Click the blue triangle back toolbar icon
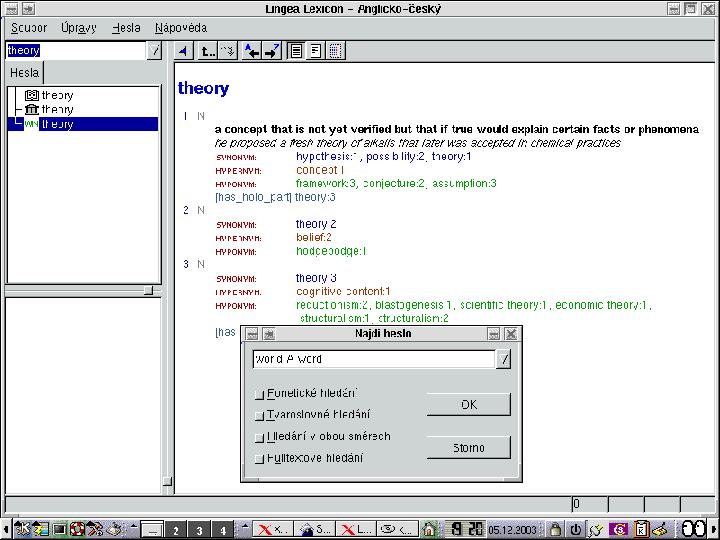Viewport: 720px width, 540px height. pos(184,51)
